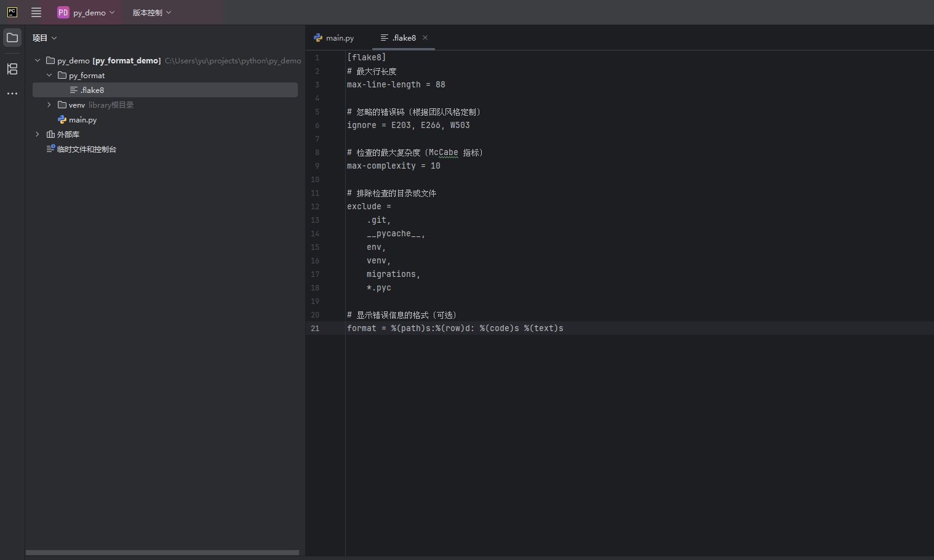Expand the 外部库 node
Viewport: 934px width, 560px height.
click(x=38, y=134)
